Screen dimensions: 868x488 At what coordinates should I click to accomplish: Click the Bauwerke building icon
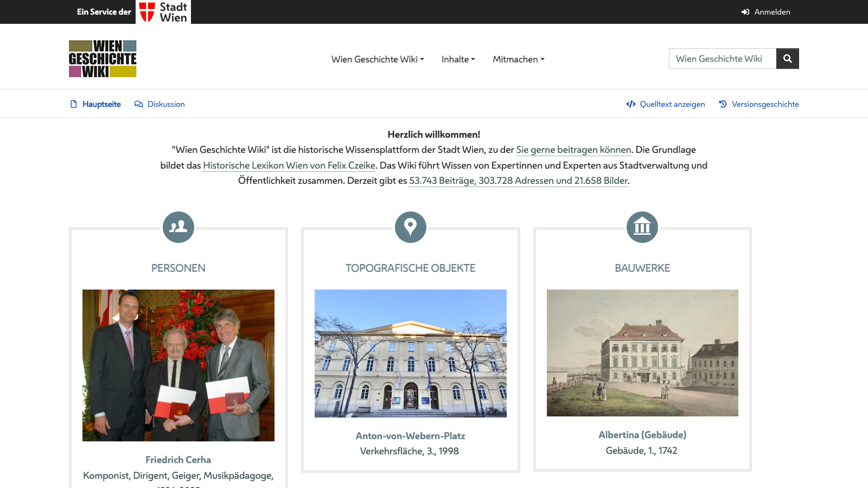coord(642,227)
